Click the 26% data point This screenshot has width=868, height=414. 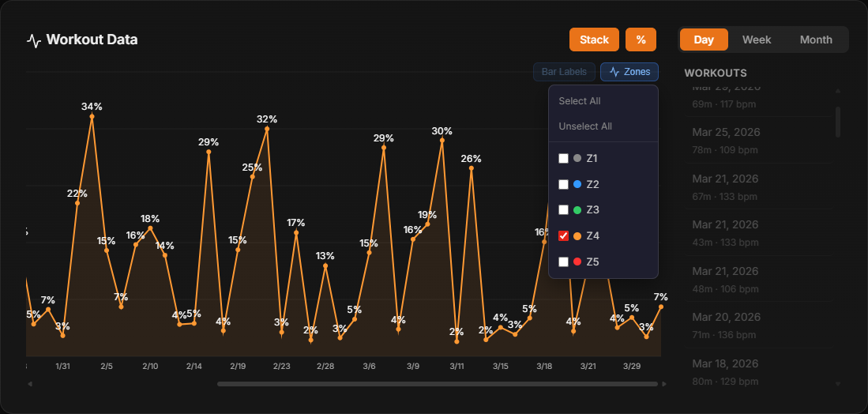(x=471, y=168)
